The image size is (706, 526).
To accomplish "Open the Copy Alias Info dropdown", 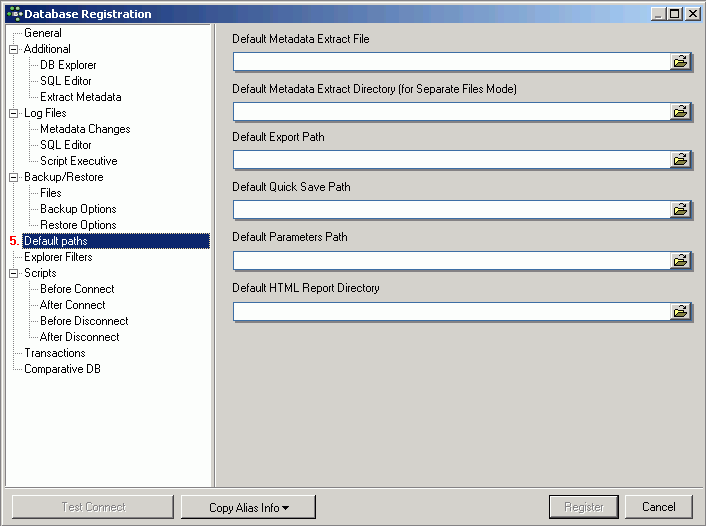I will [x=248, y=507].
